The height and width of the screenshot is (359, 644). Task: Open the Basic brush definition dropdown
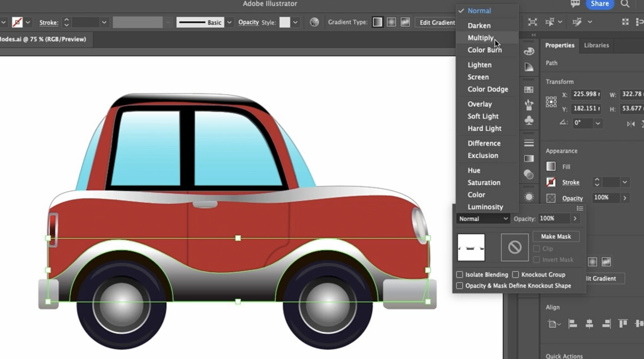point(229,22)
